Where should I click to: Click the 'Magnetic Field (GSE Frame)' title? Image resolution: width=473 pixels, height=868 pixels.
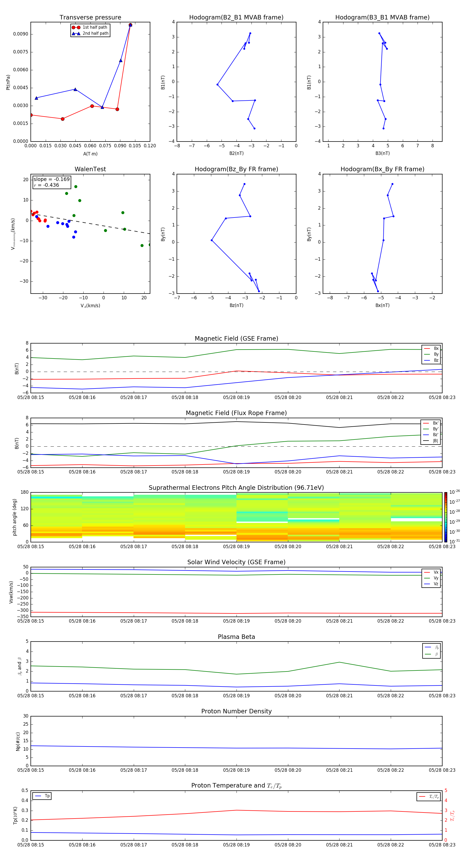pos(236,338)
